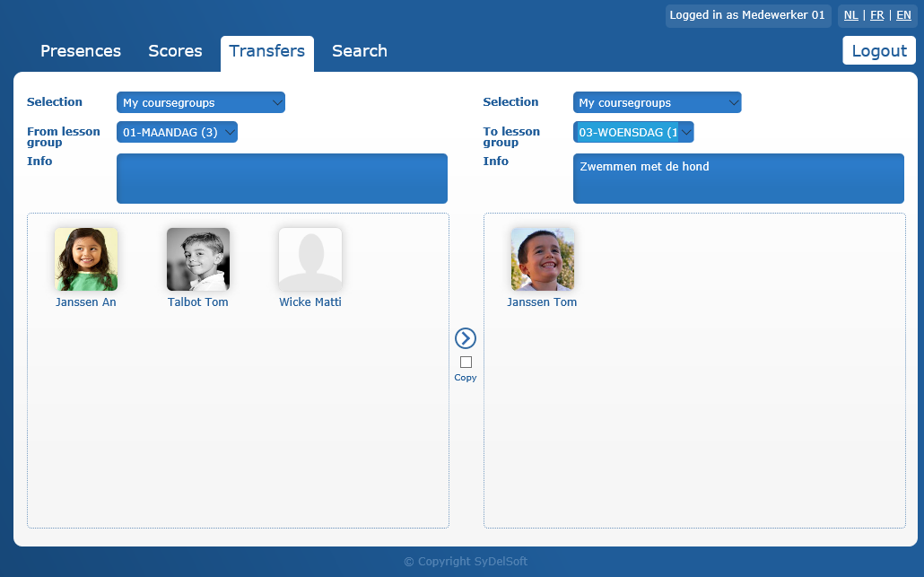
Task: Switch language to NL
Action: pos(850,15)
